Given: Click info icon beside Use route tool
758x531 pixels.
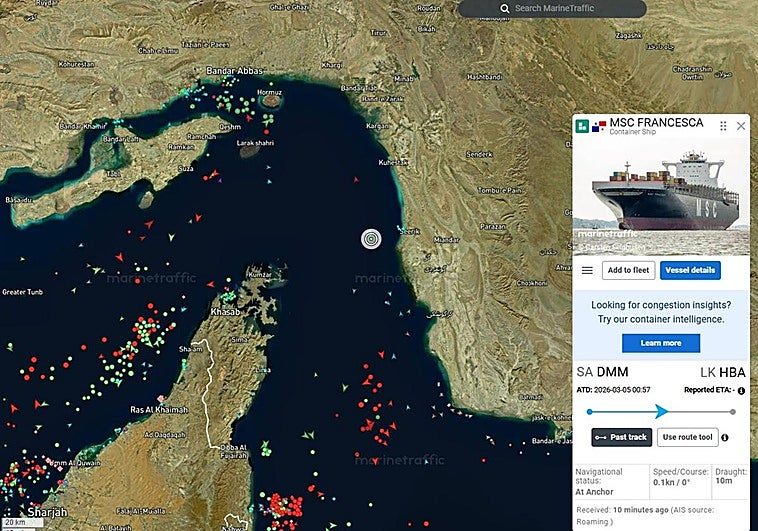Looking at the screenshot, I should click(x=725, y=438).
